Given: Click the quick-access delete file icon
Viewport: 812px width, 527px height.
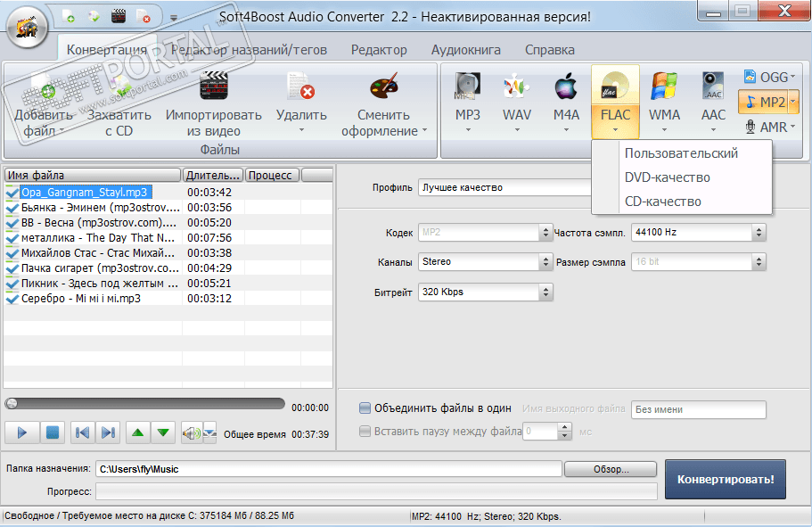Looking at the screenshot, I should 144,17.
